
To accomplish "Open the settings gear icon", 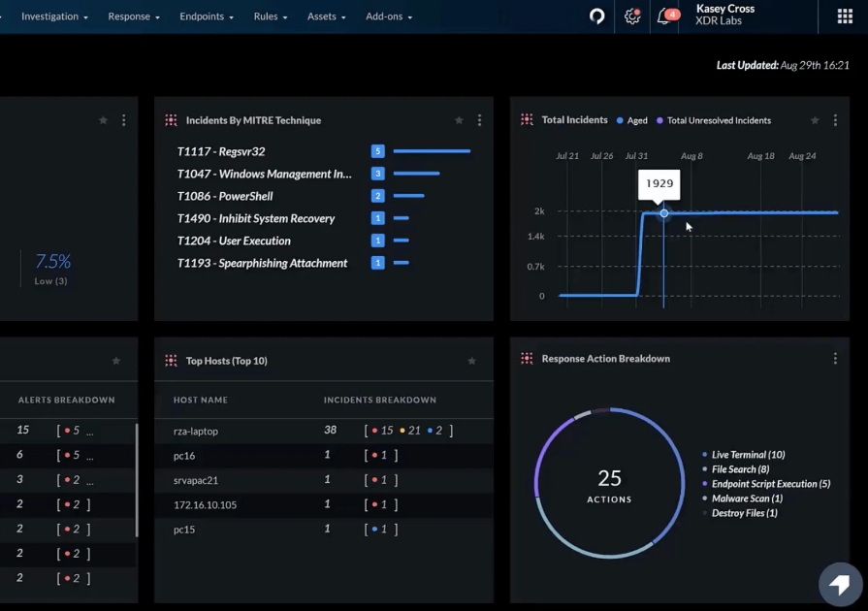I will point(632,16).
